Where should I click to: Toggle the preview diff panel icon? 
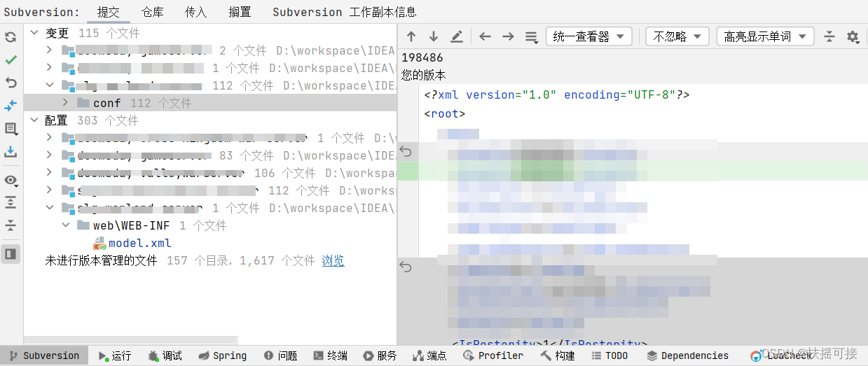11,253
